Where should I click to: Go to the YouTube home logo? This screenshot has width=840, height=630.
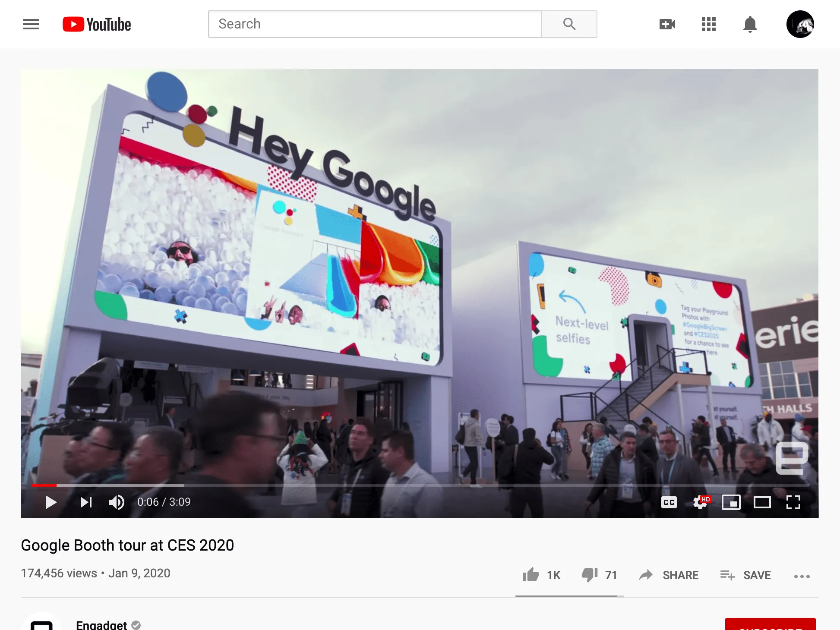(97, 24)
